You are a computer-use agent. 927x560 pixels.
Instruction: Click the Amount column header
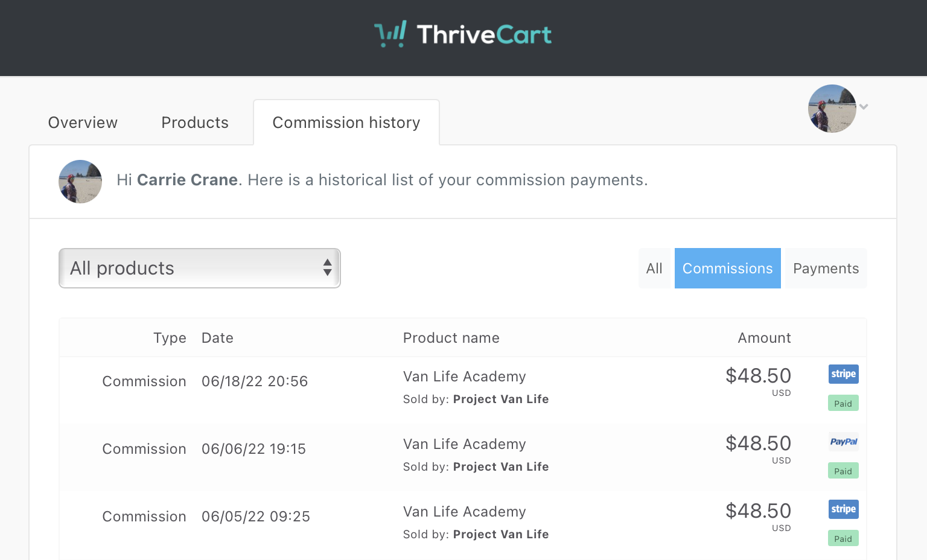tap(764, 338)
